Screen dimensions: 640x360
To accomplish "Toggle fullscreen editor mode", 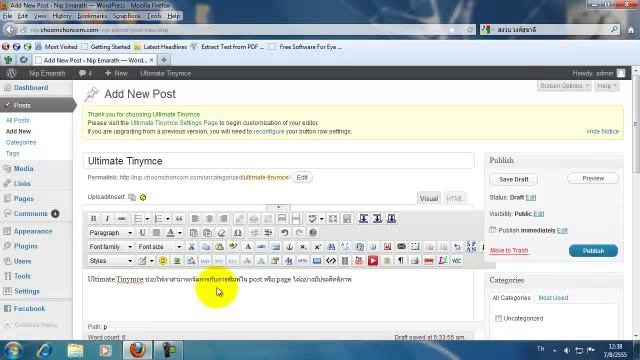I will coord(333,219).
